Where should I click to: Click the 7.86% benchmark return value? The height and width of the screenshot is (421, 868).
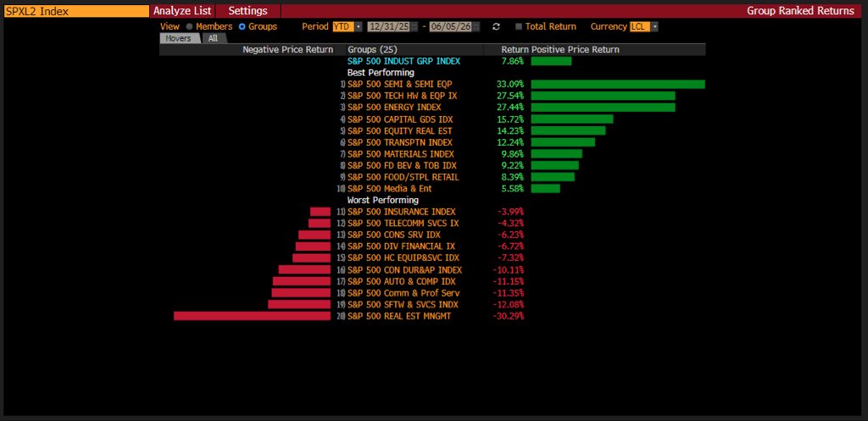pos(513,61)
